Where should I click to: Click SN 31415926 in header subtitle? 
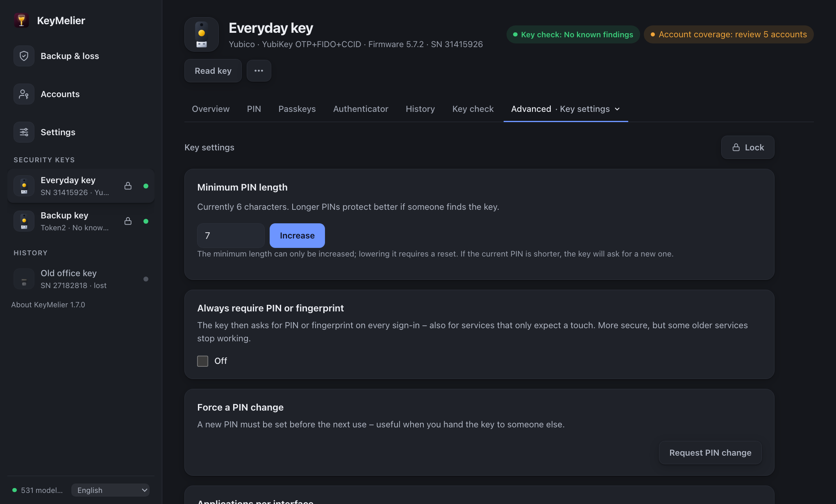[x=457, y=44]
